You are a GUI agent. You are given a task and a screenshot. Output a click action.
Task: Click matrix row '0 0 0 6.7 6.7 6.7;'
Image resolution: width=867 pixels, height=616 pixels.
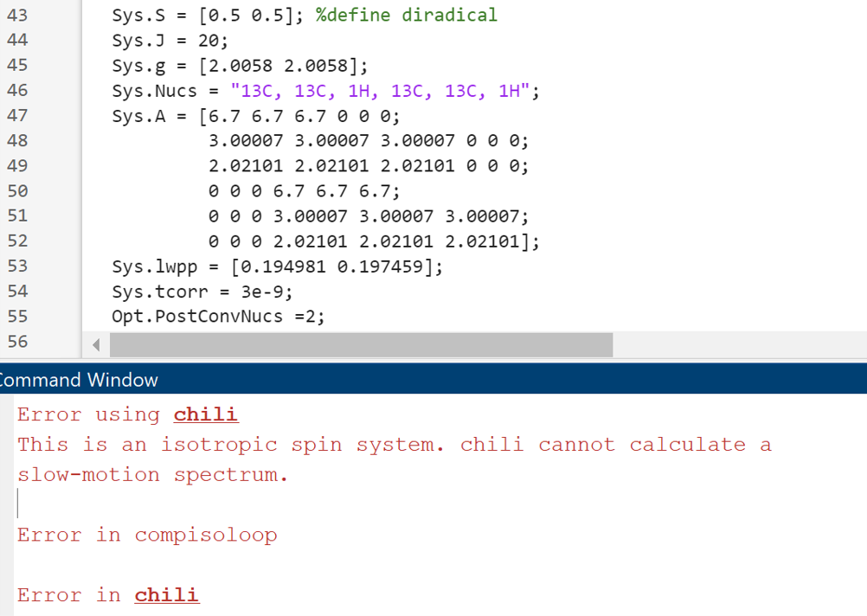coord(304,191)
